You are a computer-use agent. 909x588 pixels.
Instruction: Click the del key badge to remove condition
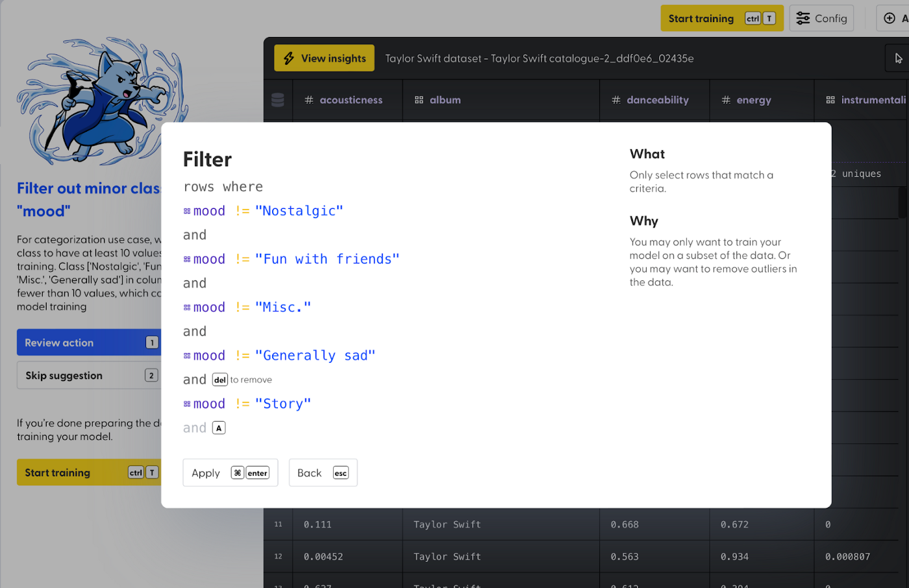click(x=220, y=380)
